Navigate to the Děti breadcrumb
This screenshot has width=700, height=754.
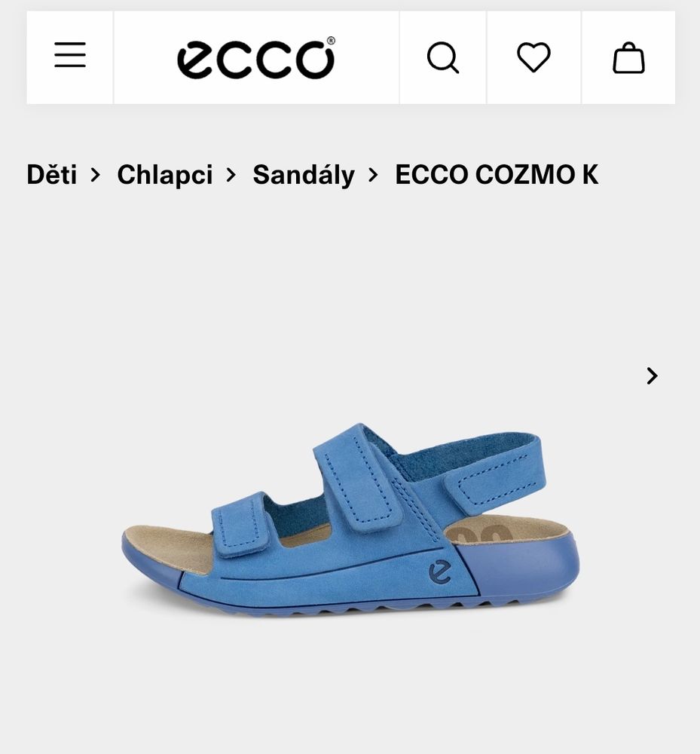click(x=52, y=174)
